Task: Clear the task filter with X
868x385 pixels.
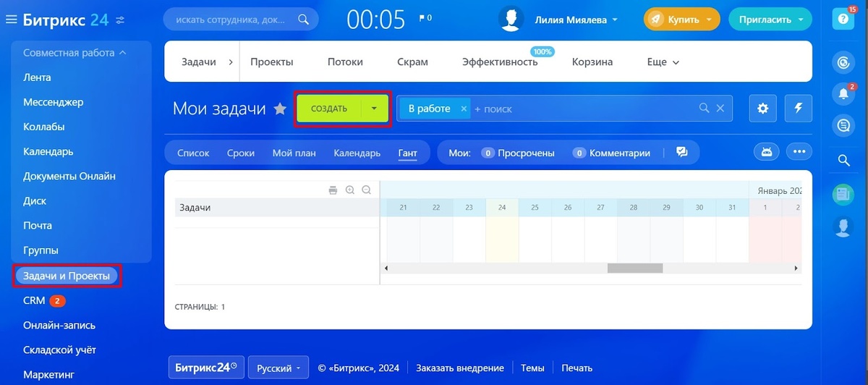Action: 720,109
